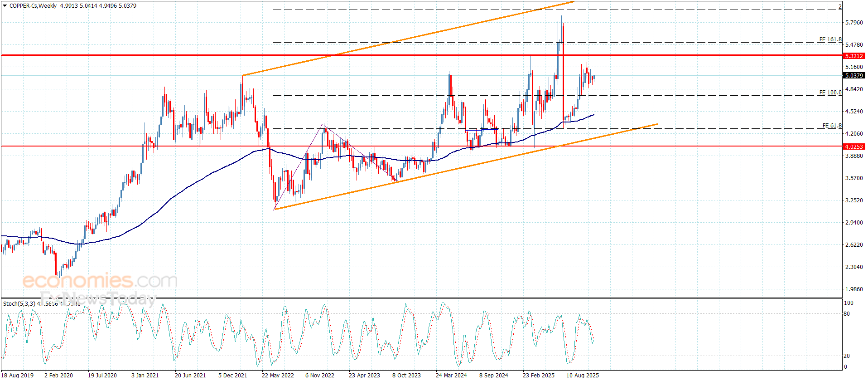Select the COPPER-Cs,Weekly chart title text

click(x=33, y=6)
